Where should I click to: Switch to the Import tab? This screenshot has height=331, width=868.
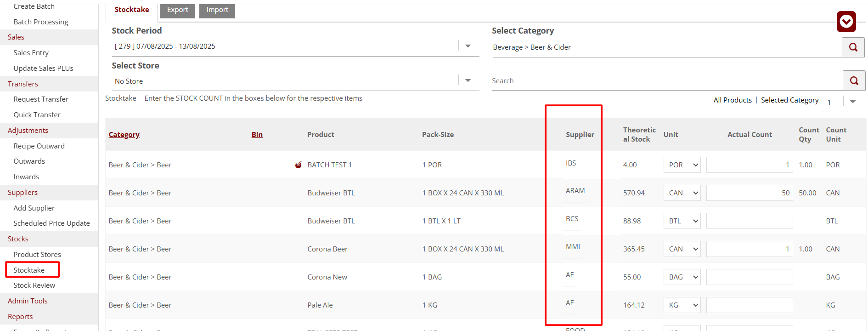click(217, 10)
